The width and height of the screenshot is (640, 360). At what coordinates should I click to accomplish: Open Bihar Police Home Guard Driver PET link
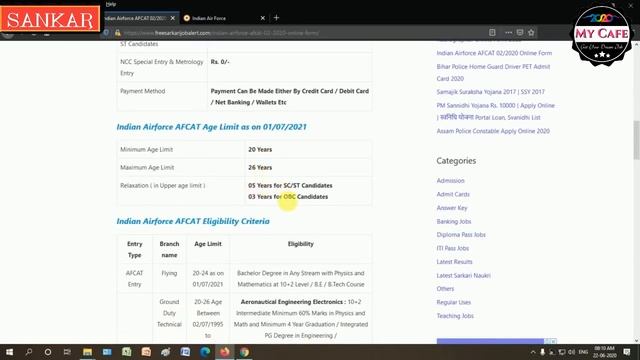click(493, 72)
